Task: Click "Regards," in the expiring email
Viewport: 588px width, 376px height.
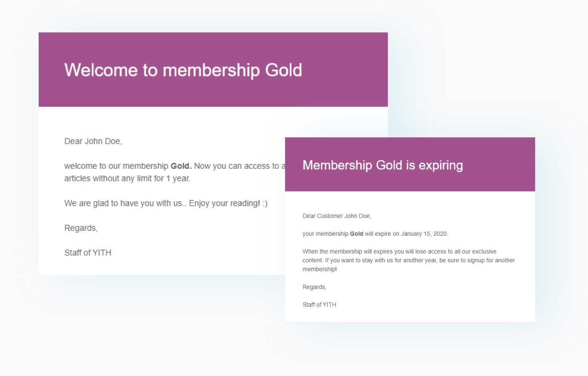Action: point(314,287)
